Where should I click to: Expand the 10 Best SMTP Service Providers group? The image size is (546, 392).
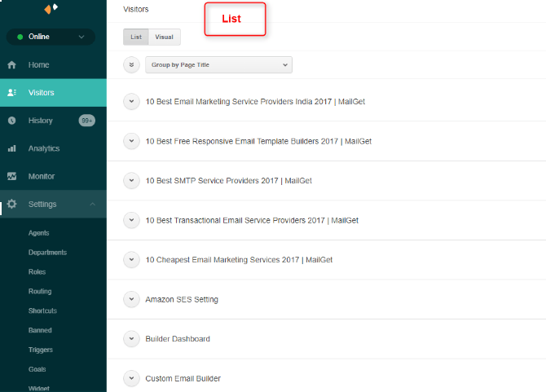tap(131, 181)
